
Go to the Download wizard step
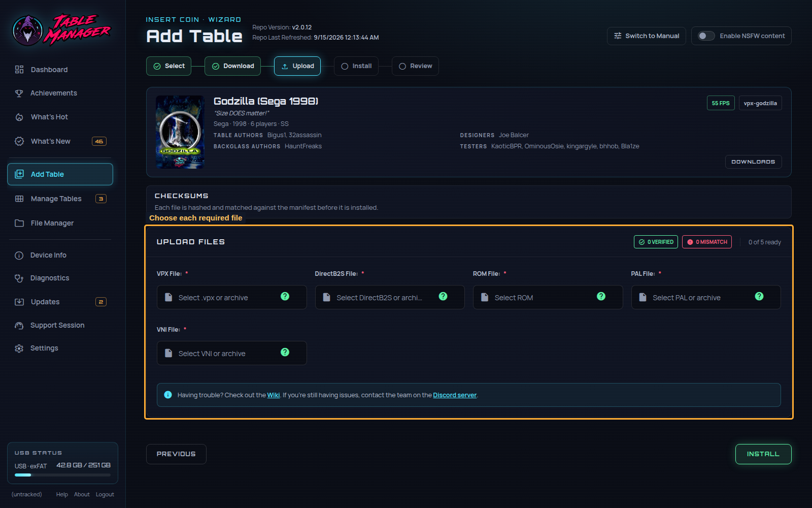233,66
